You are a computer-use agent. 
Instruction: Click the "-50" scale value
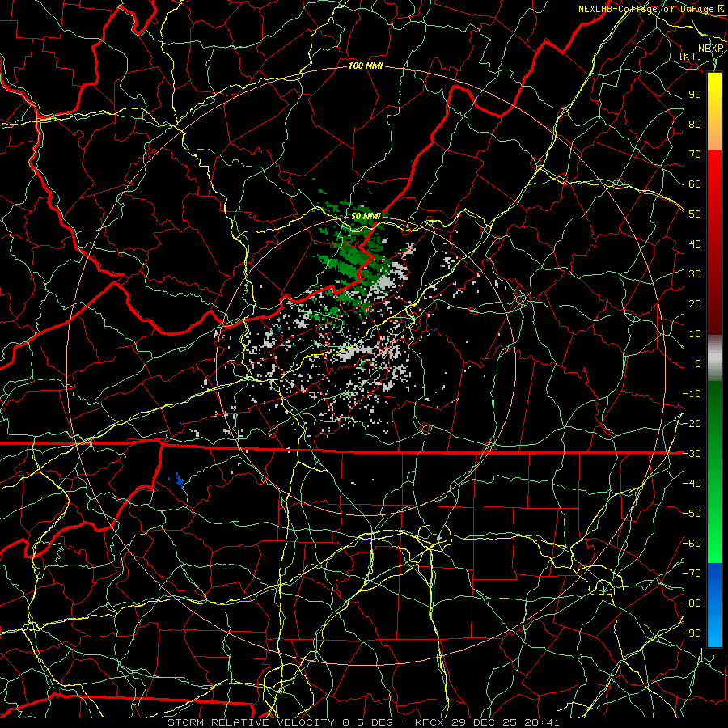pos(692,514)
